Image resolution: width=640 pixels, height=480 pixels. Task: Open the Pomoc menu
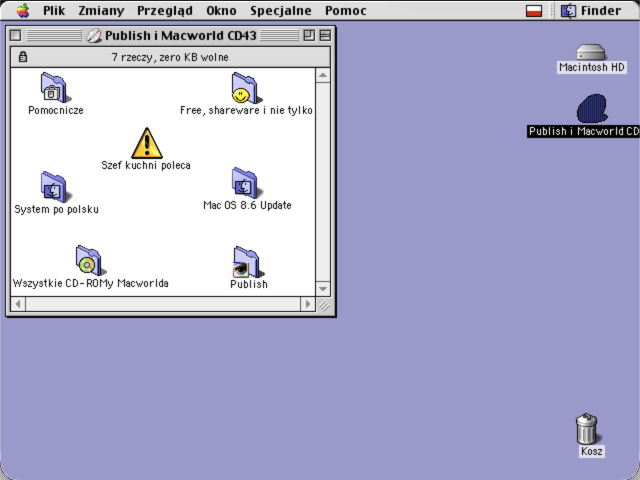coord(346,11)
